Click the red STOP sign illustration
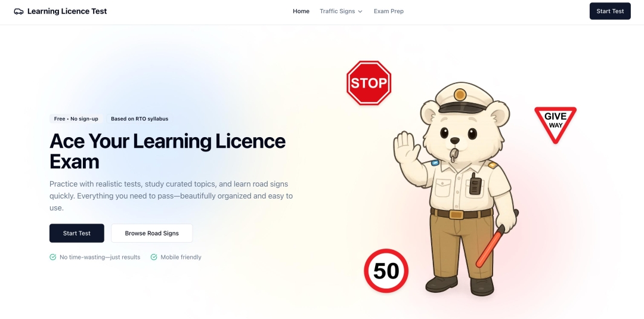644x319 pixels. [369, 83]
